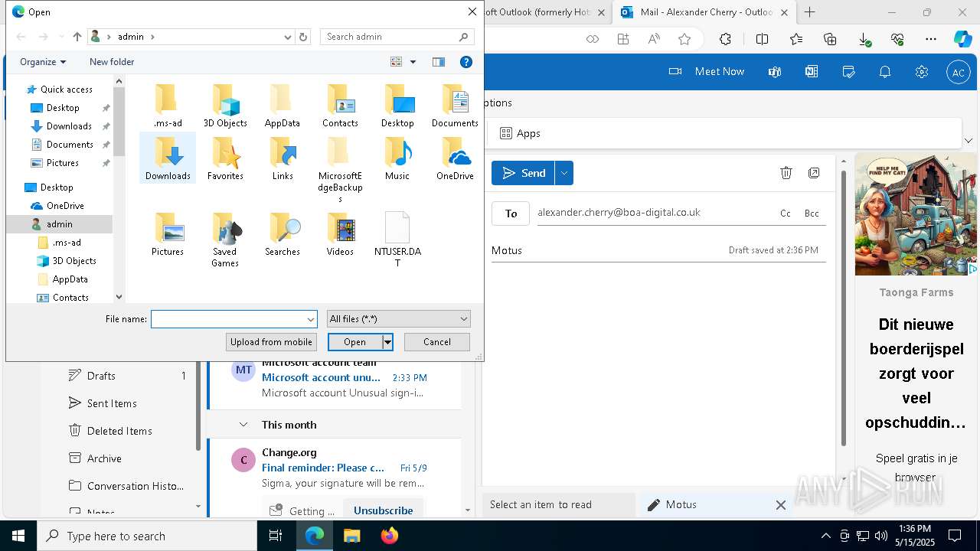The width and height of the screenshot is (980, 551).
Task: Click the Open button
Action: [x=355, y=342]
